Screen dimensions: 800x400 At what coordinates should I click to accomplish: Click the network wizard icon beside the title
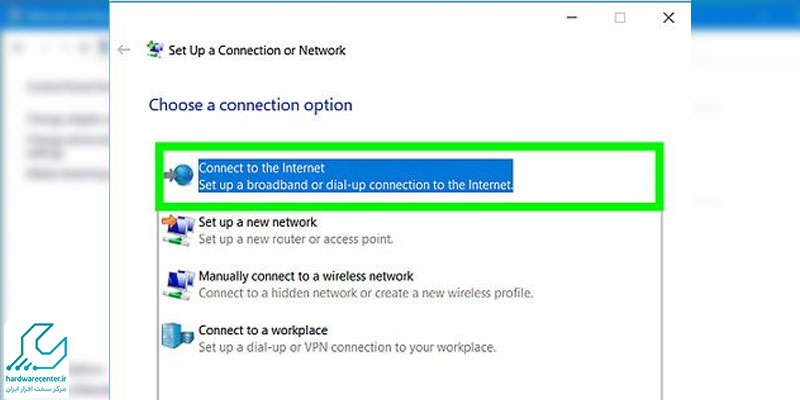[155, 49]
